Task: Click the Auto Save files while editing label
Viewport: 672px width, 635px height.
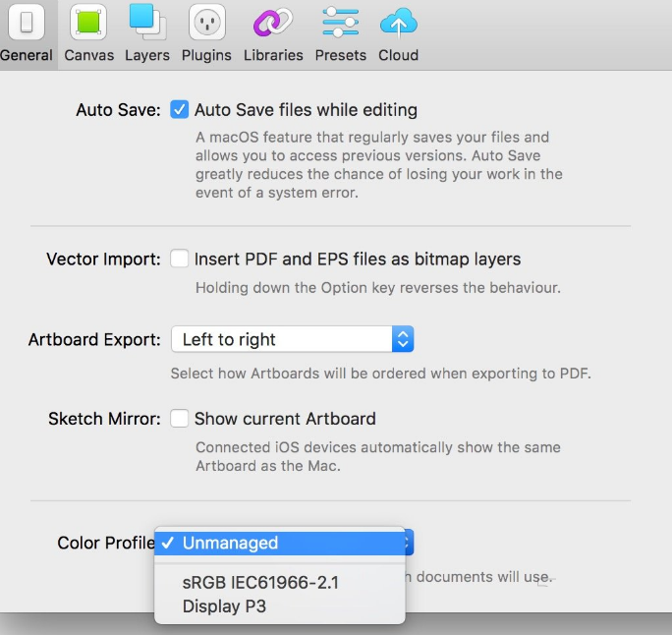Action: 306,110
